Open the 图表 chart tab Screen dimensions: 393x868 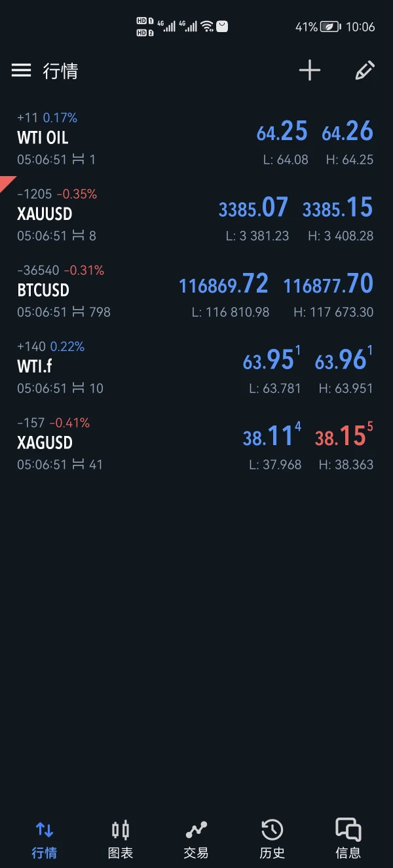tap(121, 839)
